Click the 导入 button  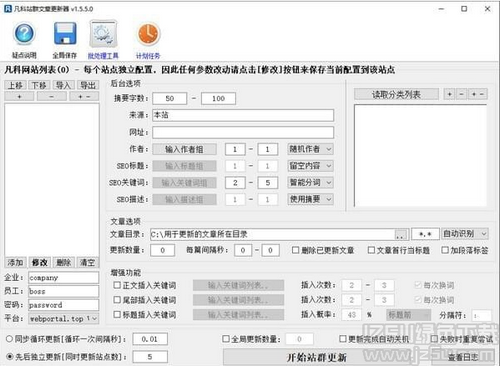pos(63,85)
